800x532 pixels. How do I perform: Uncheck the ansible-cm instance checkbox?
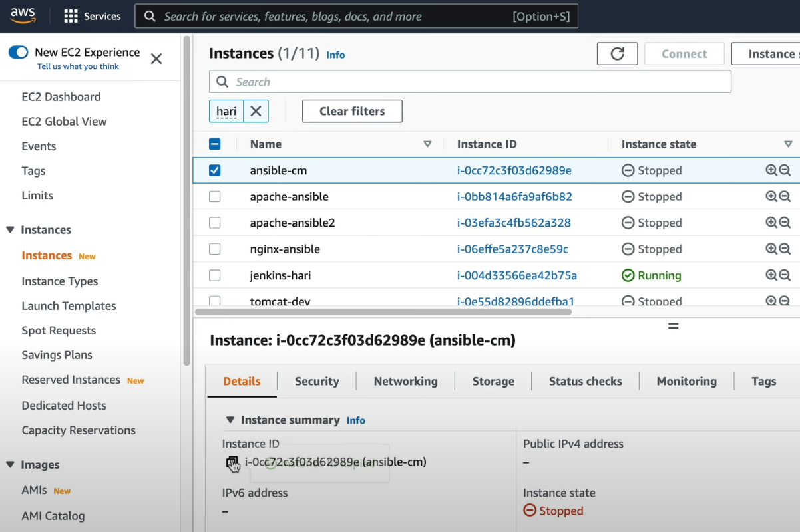pyautogui.click(x=214, y=170)
